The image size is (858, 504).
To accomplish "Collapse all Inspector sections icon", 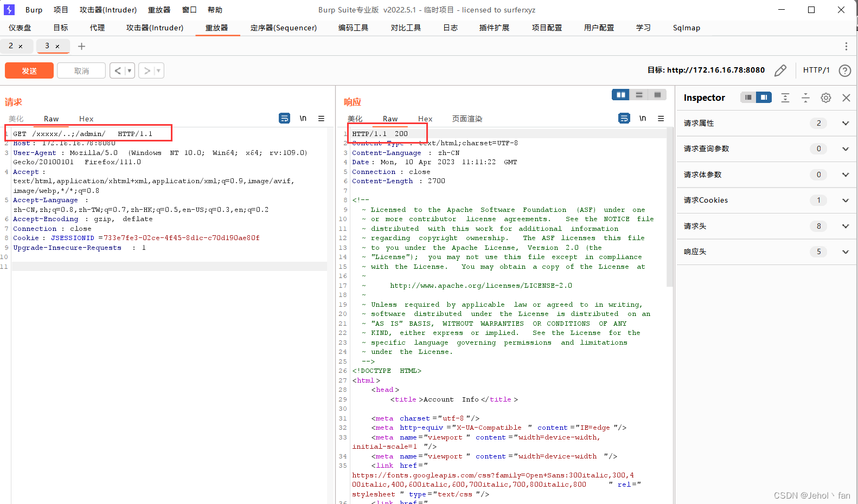I will (x=805, y=98).
